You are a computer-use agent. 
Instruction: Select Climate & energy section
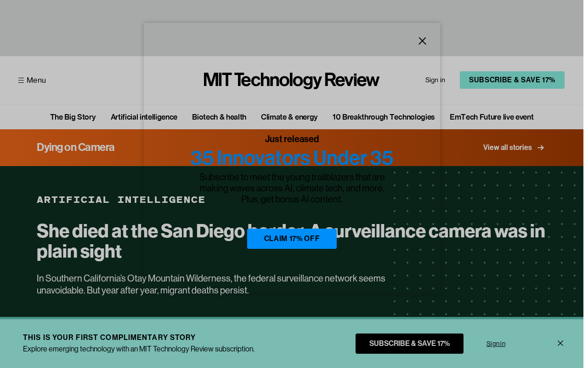tap(289, 117)
